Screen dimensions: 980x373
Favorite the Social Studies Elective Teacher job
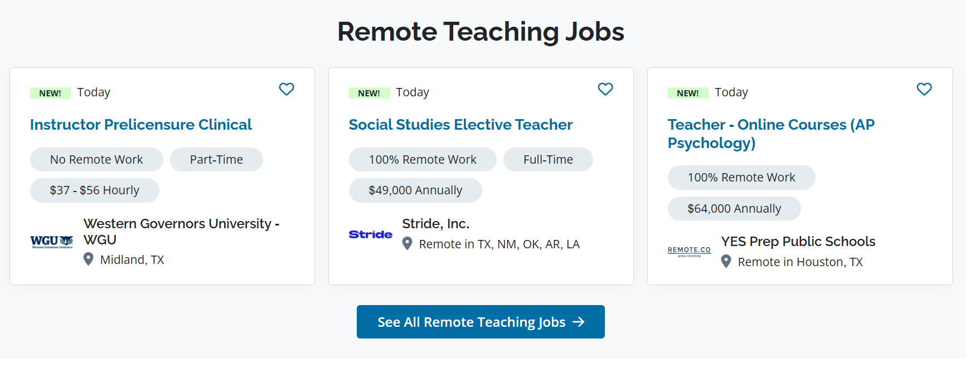point(605,89)
